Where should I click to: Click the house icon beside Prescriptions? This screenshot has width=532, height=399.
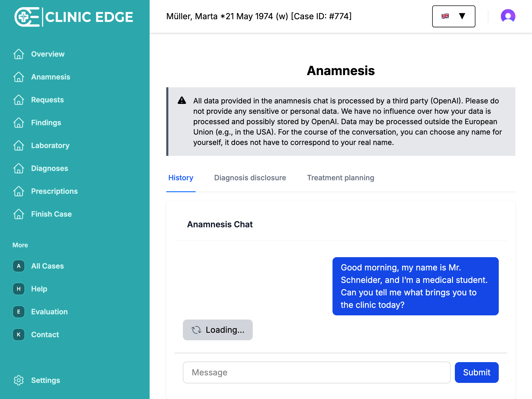19,191
